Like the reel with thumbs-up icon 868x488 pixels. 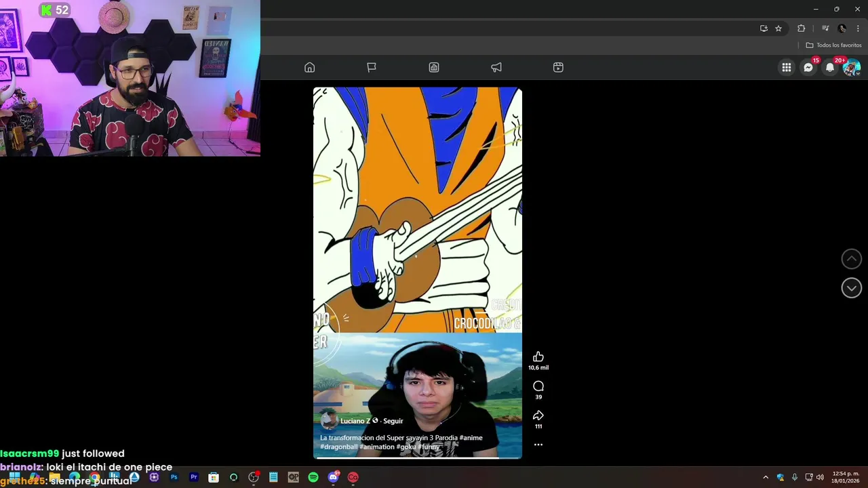(x=538, y=357)
